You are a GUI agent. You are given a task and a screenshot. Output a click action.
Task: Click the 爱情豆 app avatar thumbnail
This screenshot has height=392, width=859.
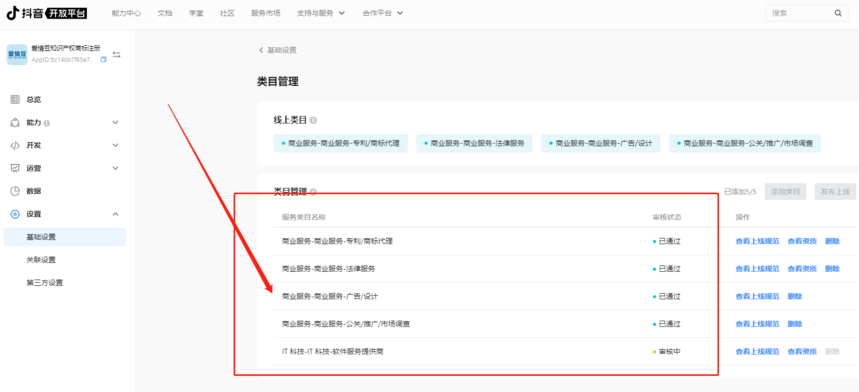[17, 55]
